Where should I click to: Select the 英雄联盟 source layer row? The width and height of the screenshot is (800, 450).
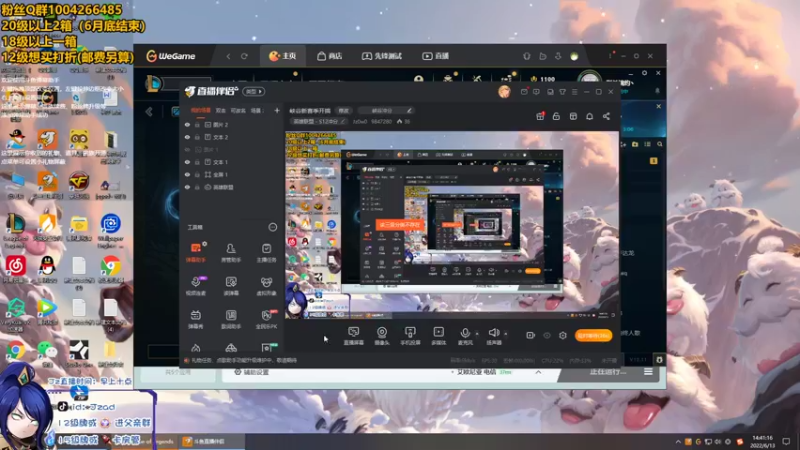click(x=232, y=187)
